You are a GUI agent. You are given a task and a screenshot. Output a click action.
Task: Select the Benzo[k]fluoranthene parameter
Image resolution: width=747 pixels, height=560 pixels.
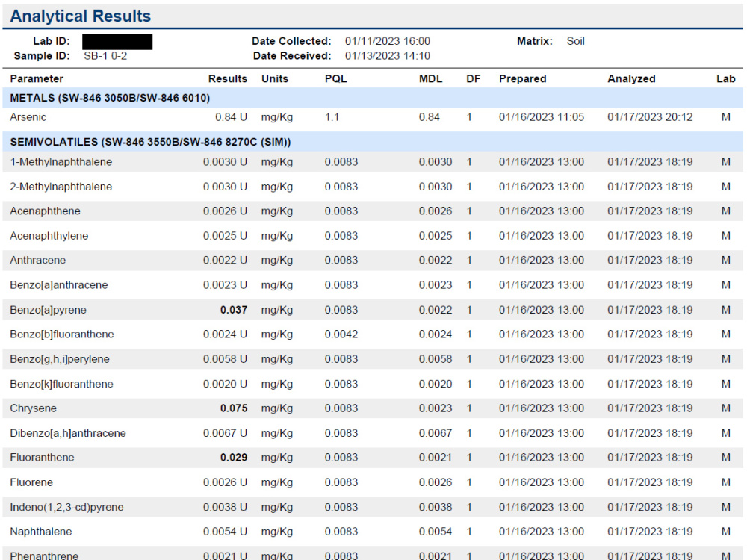[x=61, y=384]
